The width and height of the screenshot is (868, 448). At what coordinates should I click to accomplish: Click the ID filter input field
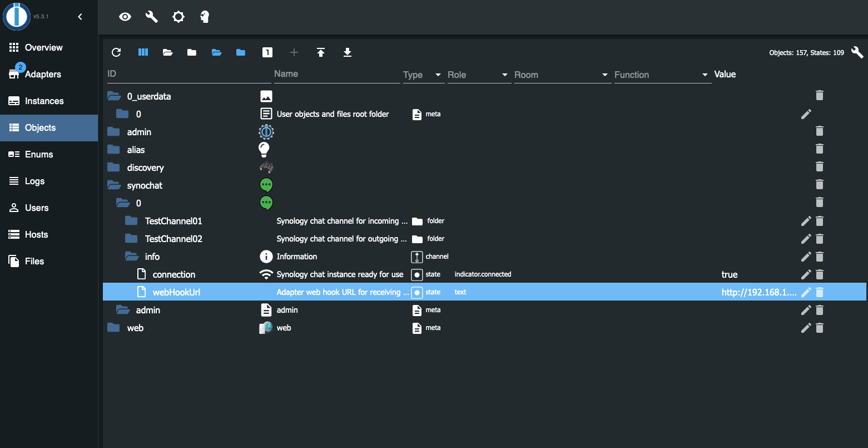[x=189, y=73]
